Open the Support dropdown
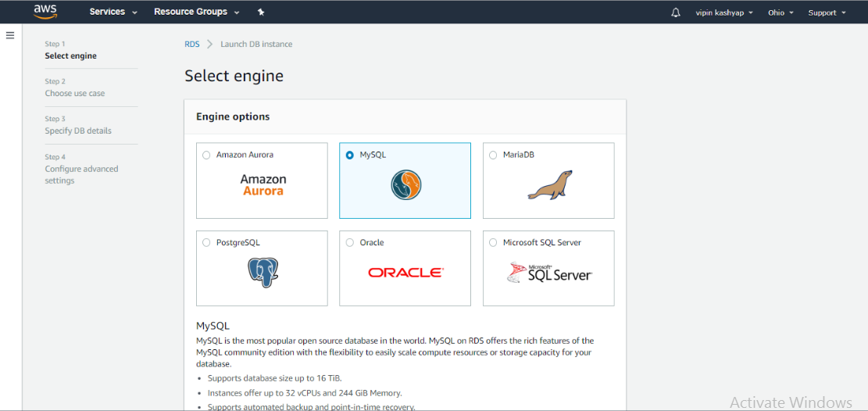 [x=827, y=13]
